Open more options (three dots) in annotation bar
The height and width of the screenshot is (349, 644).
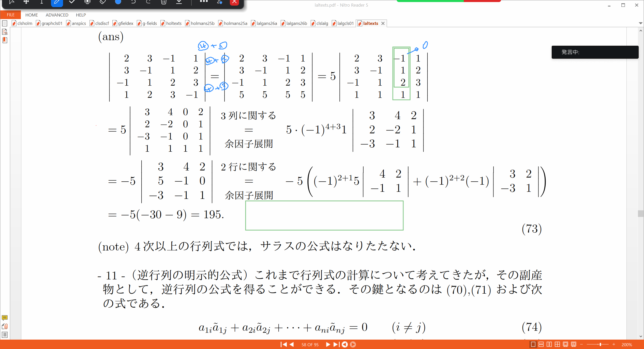[204, 2]
